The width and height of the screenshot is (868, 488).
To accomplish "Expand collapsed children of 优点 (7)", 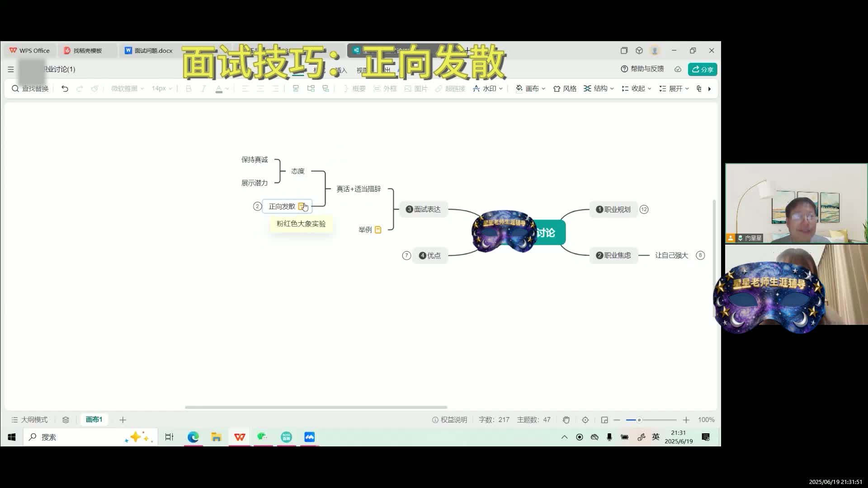I will coord(406,255).
